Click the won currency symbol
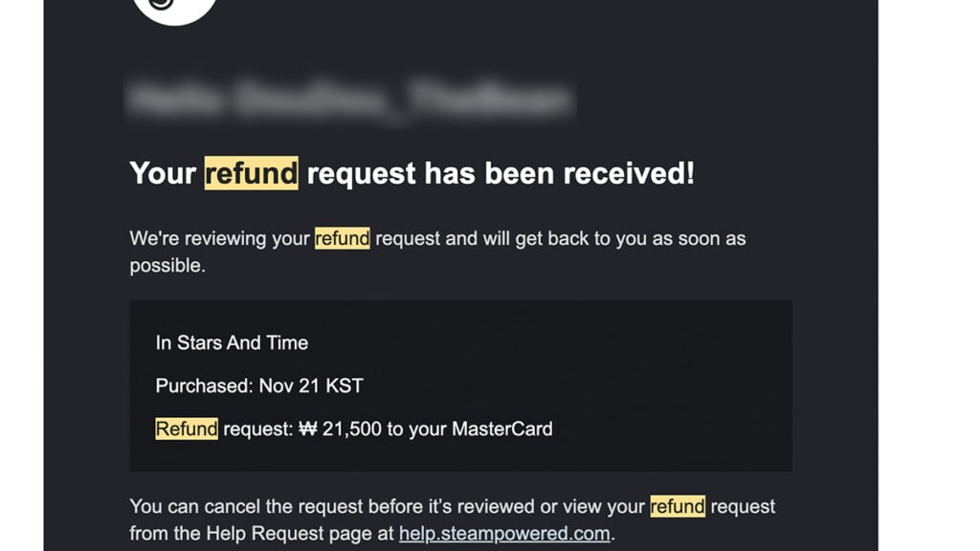Viewport: 980px width, 551px height. click(x=306, y=429)
